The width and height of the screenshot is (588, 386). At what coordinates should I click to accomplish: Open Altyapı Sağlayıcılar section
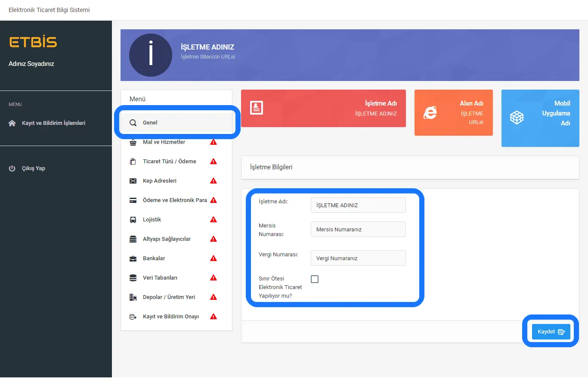pos(167,239)
